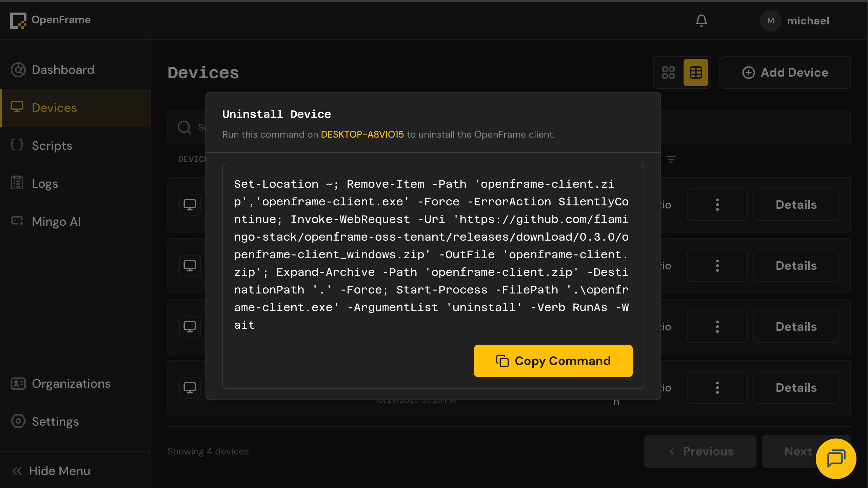Image resolution: width=868 pixels, height=488 pixels.
Task: Open the notifications bell
Action: point(701,21)
